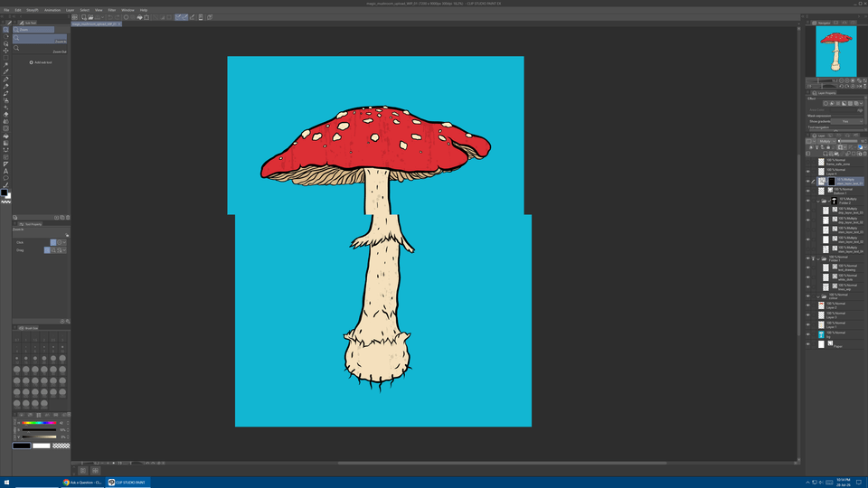Toggle snap to ruler in command bar
This screenshot has width=868, height=488.
(178, 17)
